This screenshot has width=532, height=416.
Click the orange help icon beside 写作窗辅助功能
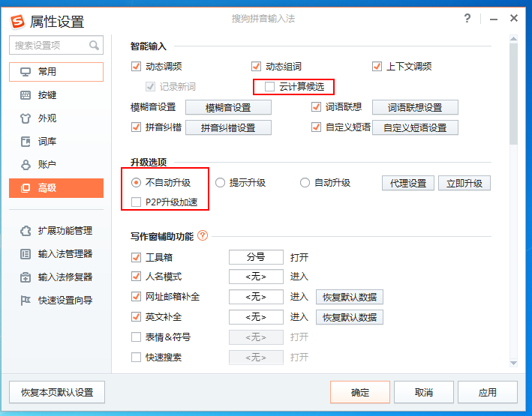(203, 236)
